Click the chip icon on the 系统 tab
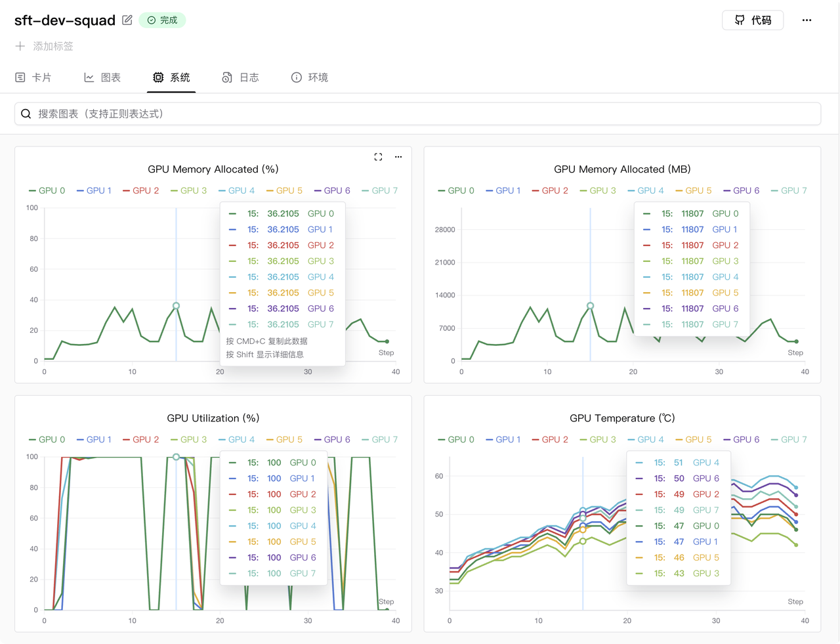The image size is (840, 644). (x=157, y=77)
